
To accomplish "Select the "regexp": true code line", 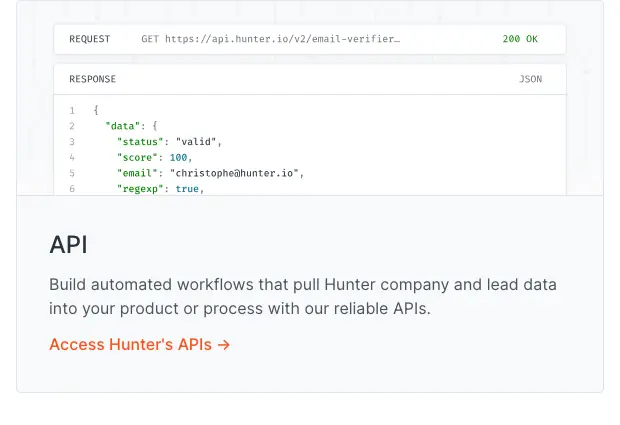I will tap(160, 189).
